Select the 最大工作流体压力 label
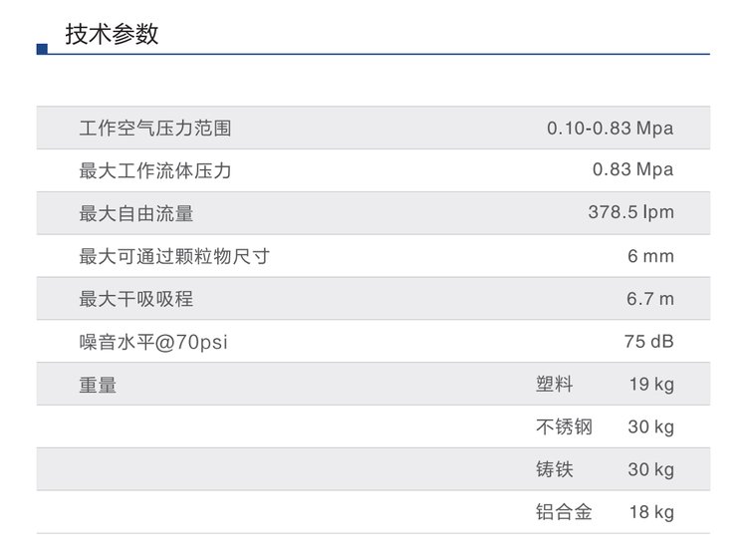 [155, 170]
